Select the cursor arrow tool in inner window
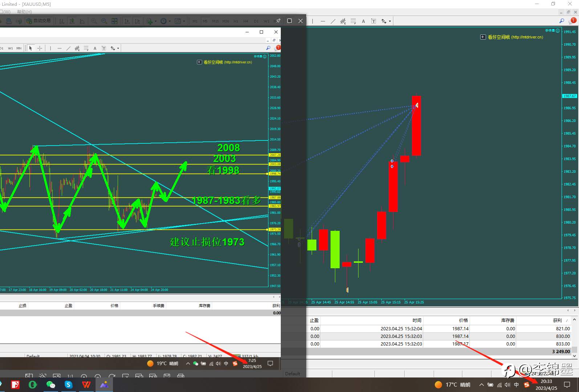Viewport: 579px width, 392px height. click(x=31, y=48)
